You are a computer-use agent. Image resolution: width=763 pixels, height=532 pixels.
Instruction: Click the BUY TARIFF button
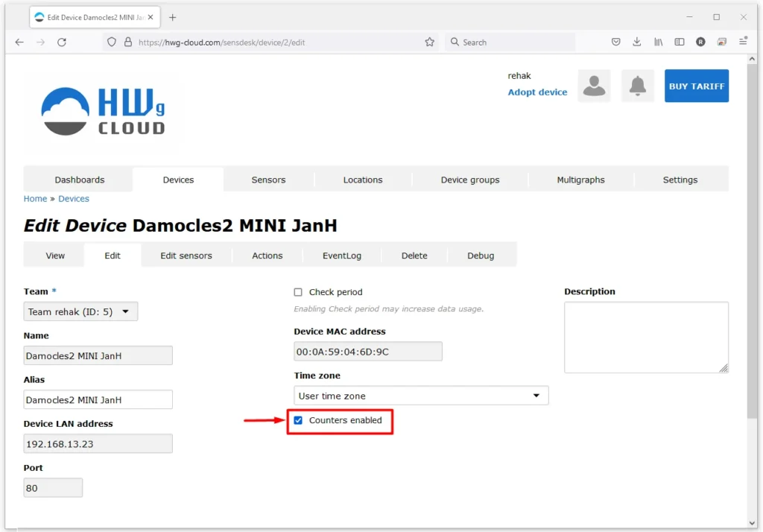(697, 86)
